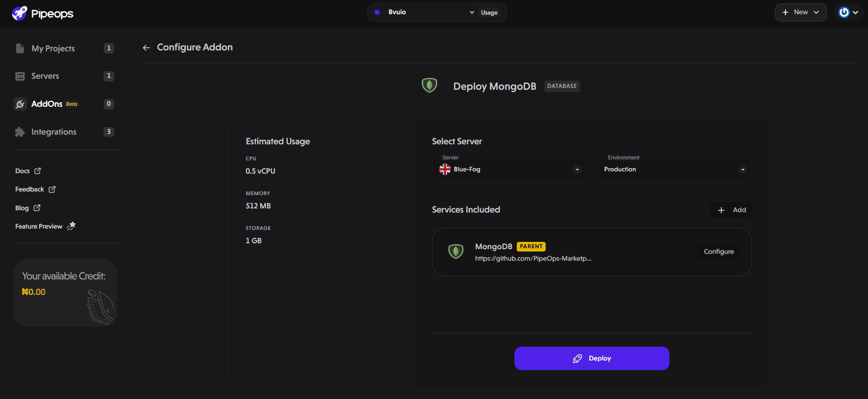Click the power avatar icon
The image size is (868, 399).
844,12
